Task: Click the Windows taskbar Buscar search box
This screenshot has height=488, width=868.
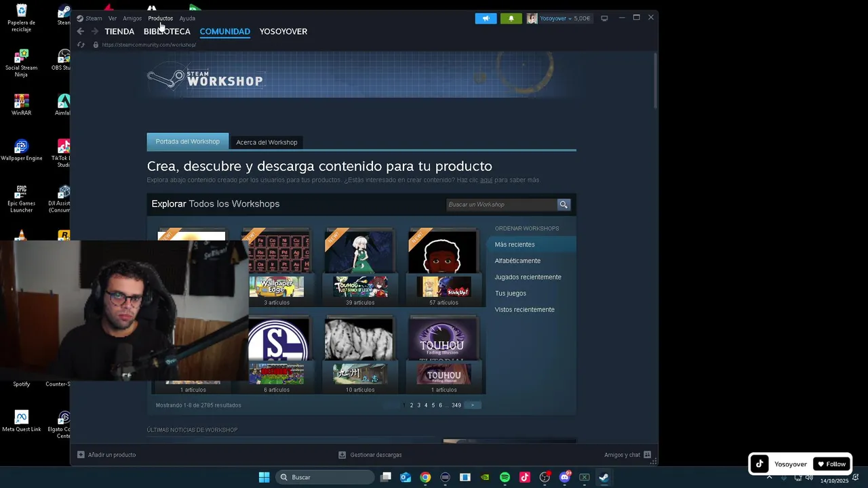Action: (x=325, y=477)
